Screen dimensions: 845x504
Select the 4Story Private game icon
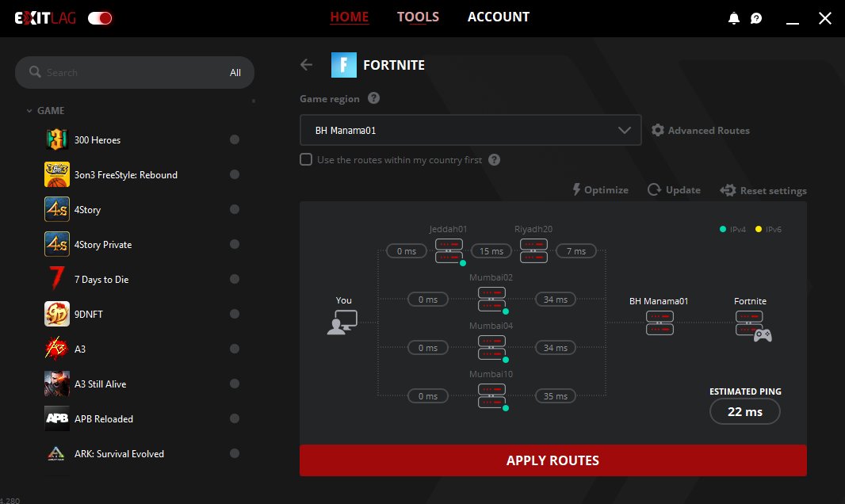(56, 244)
